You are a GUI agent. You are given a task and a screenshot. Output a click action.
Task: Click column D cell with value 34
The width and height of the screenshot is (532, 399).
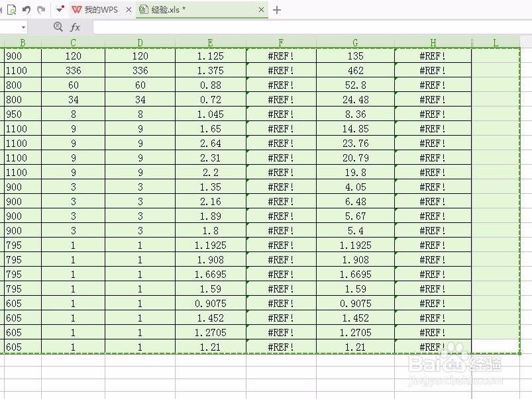140,100
